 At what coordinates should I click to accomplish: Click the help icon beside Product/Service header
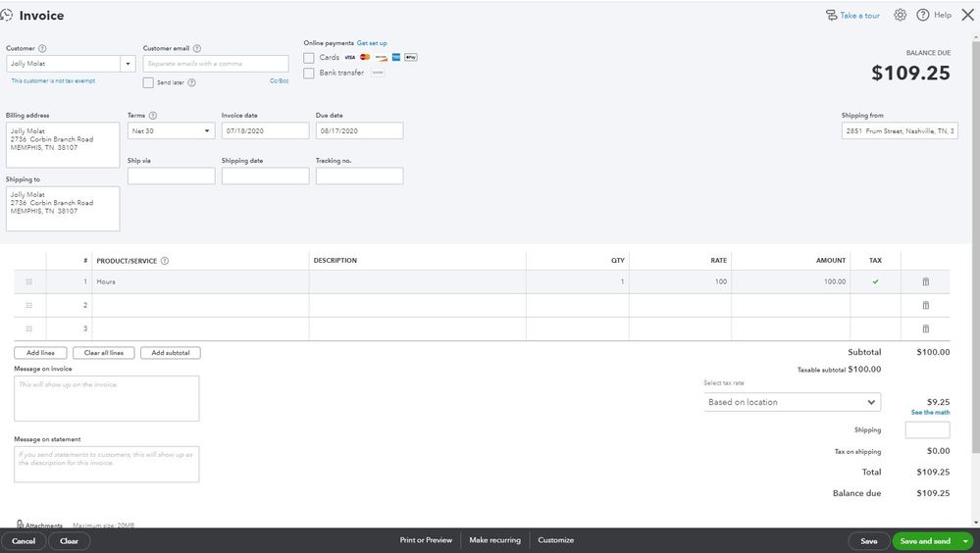tap(165, 261)
